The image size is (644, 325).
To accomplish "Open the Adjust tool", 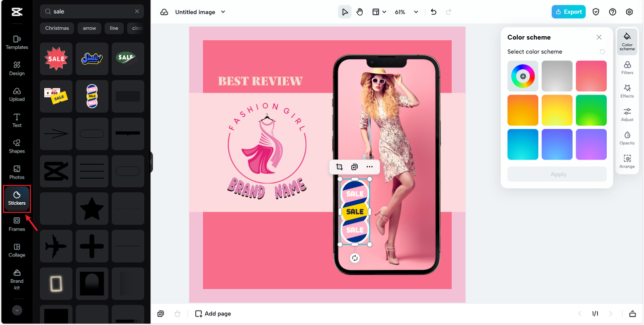I will click(627, 115).
